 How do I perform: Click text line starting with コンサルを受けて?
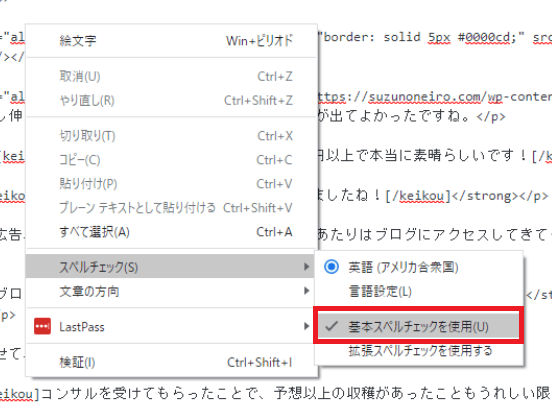click(x=295, y=393)
